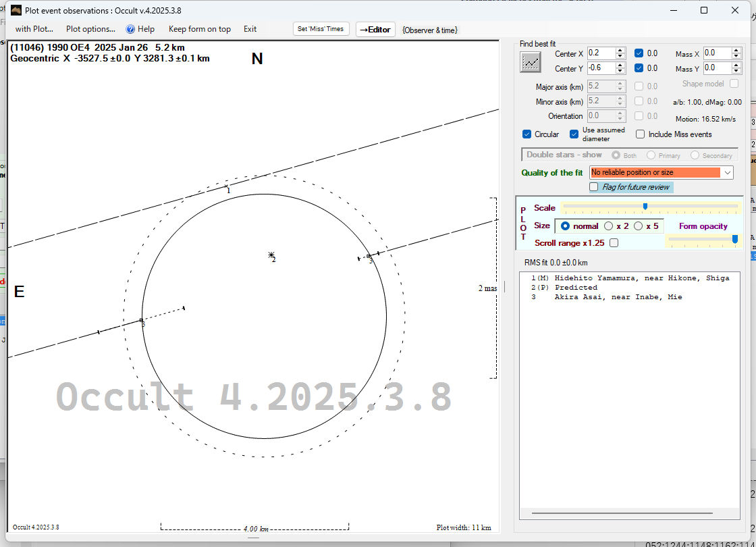Image resolution: width=756 pixels, height=547 pixels.
Task: Click the Help question mark icon
Action: pyautogui.click(x=130, y=29)
